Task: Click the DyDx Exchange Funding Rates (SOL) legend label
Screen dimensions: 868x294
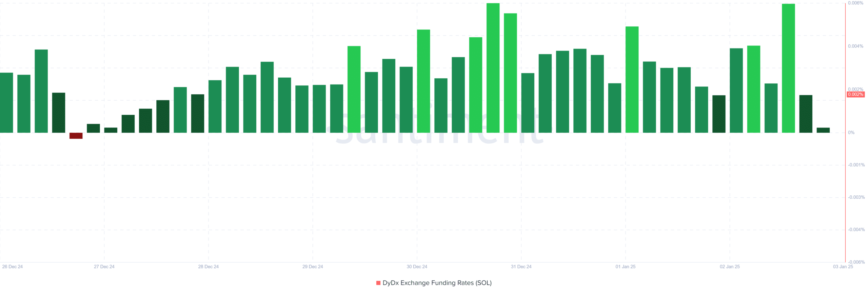Action: 437,283
